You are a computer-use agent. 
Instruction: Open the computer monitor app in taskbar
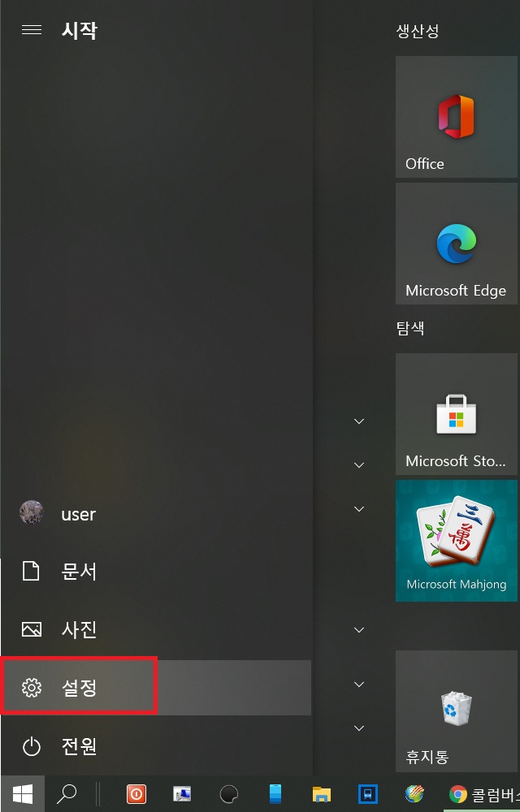tap(182, 794)
